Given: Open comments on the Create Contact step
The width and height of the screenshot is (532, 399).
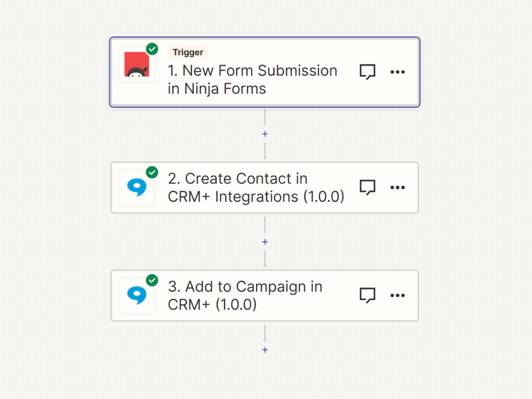Looking at the screenshot, I should coord(368,187).
